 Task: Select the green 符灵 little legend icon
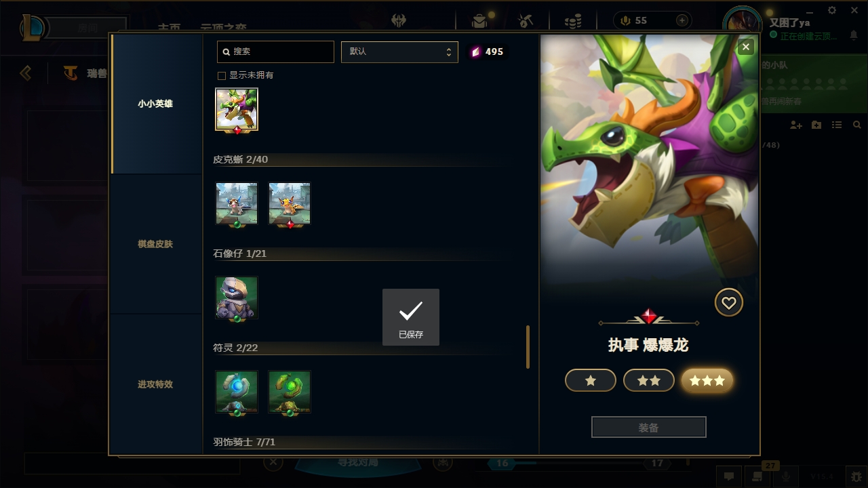coord(290,392)
